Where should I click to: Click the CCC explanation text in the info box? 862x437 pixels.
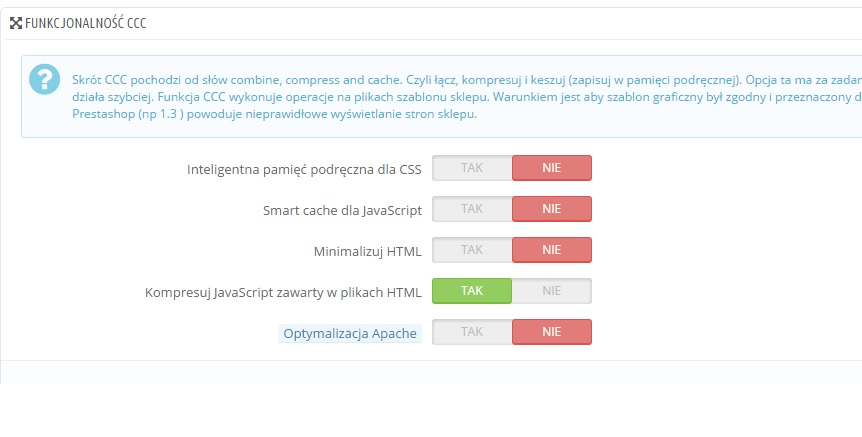tap(400, 78)
